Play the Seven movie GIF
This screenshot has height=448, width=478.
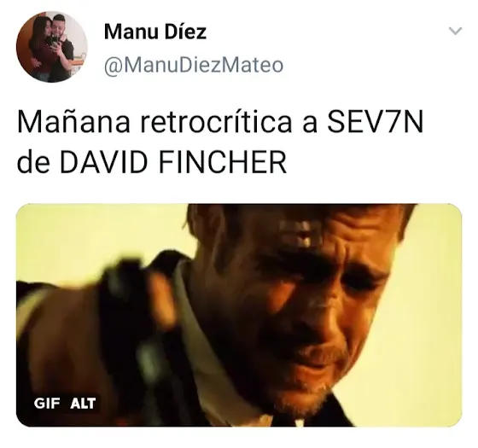239,315
